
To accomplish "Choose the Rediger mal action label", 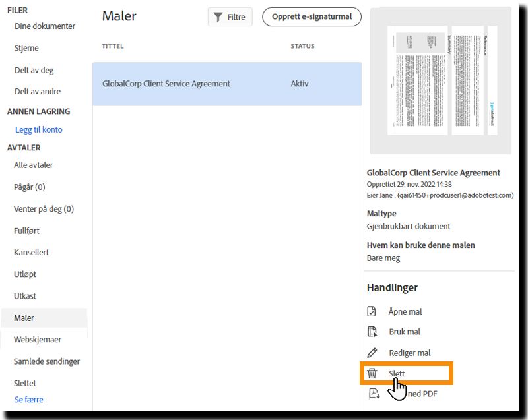I will pos(410,353).
